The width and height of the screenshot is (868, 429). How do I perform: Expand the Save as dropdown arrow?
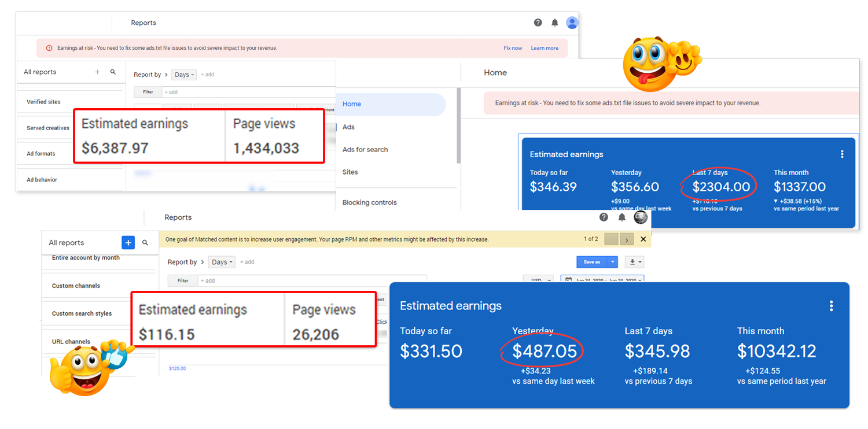point(613,262)
